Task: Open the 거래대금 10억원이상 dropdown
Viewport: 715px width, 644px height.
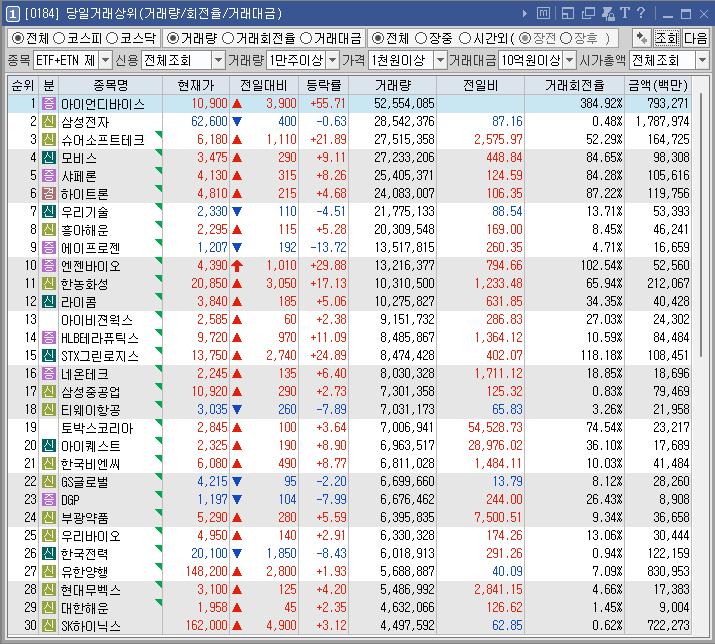Action: (x=570, y=60)
